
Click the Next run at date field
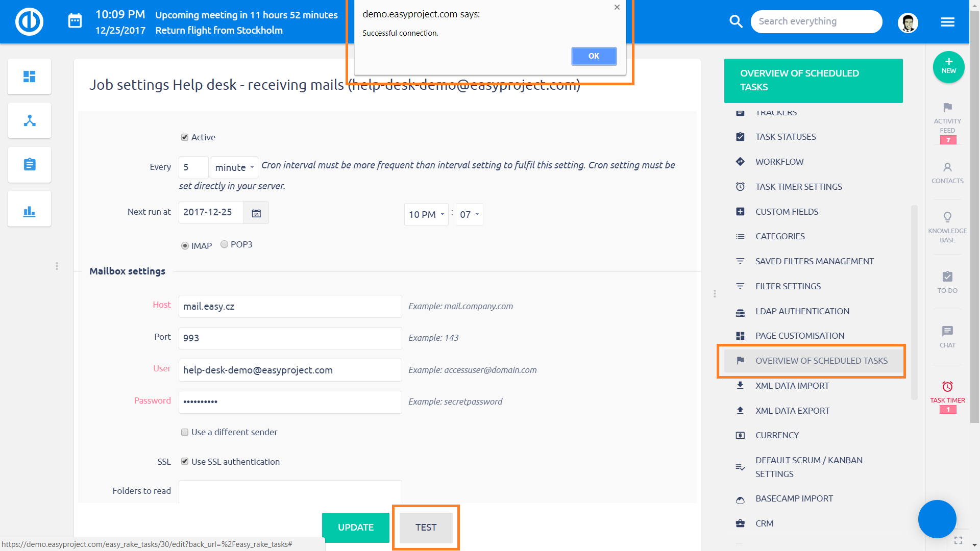(x=211, y=213)
